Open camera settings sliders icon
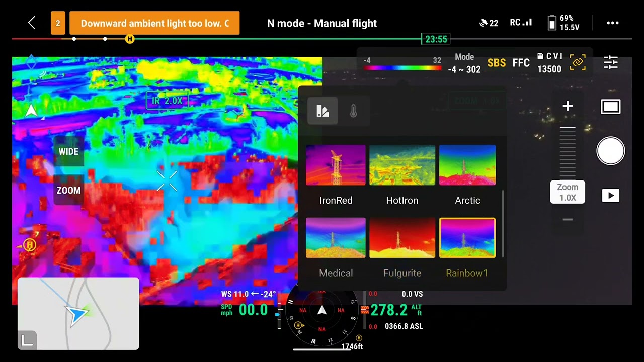 (611, 62)
